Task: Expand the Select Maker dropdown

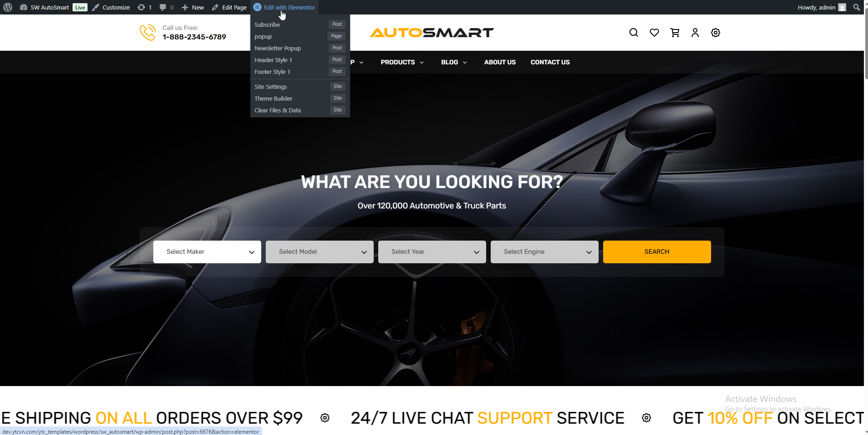Action: 207,252
